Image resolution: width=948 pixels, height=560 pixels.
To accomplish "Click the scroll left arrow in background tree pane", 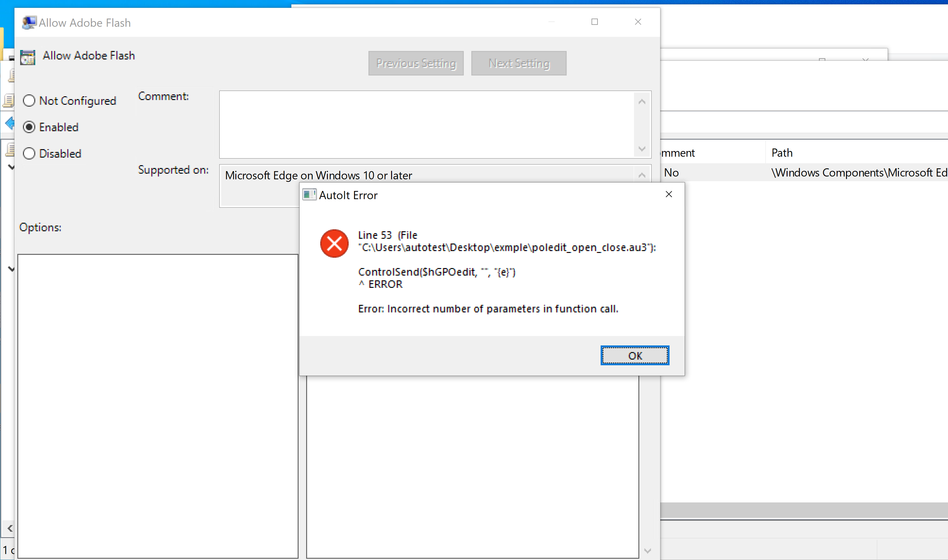I will (x=10, y=528).
